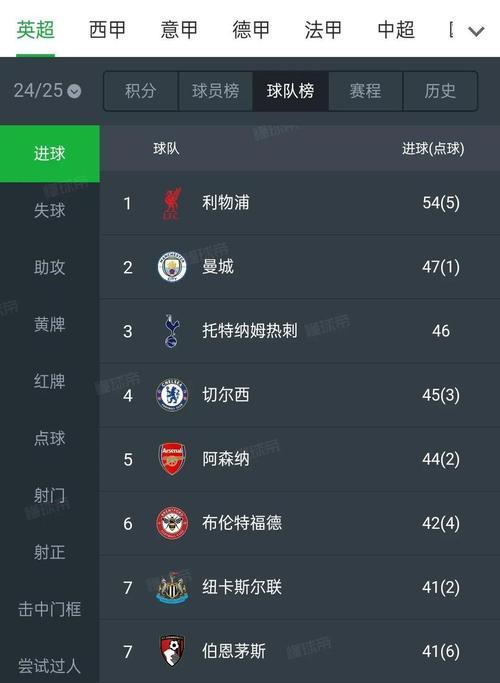
Task: Open the 赛程 tab
Action: click(x=365, y=91)
